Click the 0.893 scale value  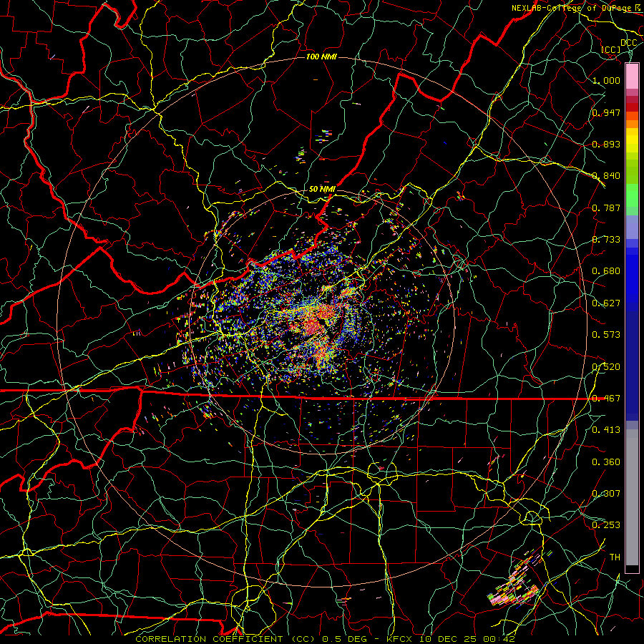[x=606, y=144]
